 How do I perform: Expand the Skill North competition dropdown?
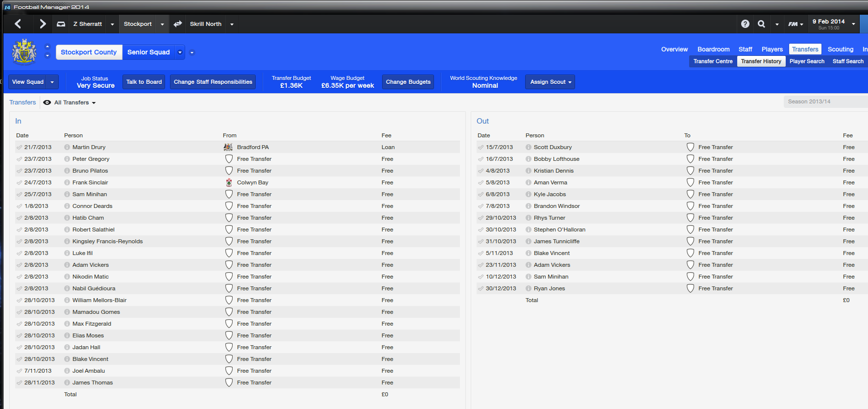click(232, 24)
